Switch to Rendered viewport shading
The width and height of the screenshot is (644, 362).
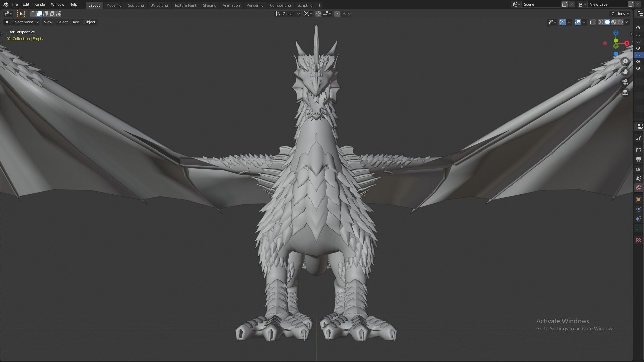[620, 22]
